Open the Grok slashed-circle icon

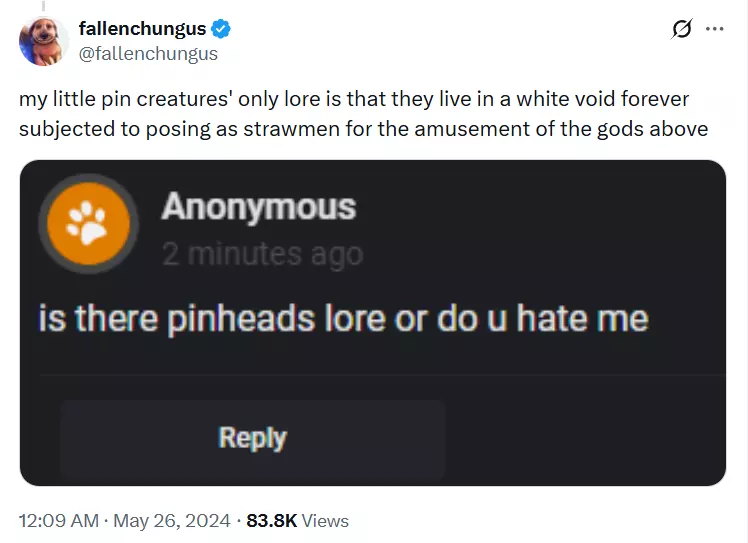click(x=681, y=29)
